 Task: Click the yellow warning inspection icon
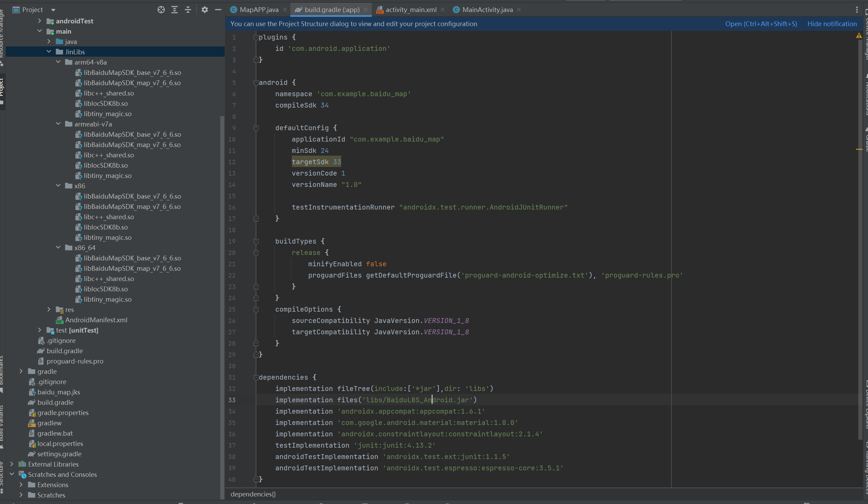point(859,36)
